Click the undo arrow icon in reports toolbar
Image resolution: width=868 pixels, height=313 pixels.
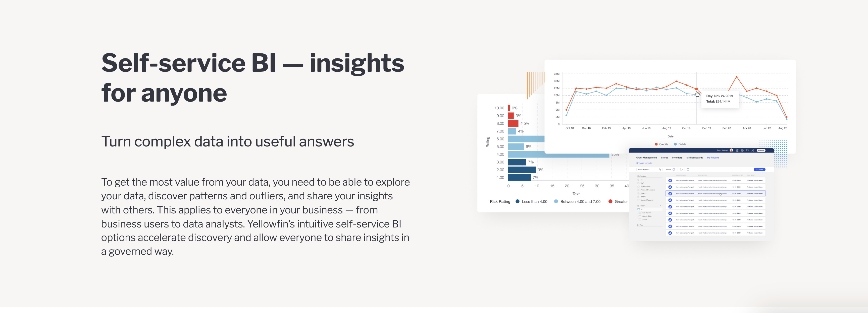[x=681, y=170]
